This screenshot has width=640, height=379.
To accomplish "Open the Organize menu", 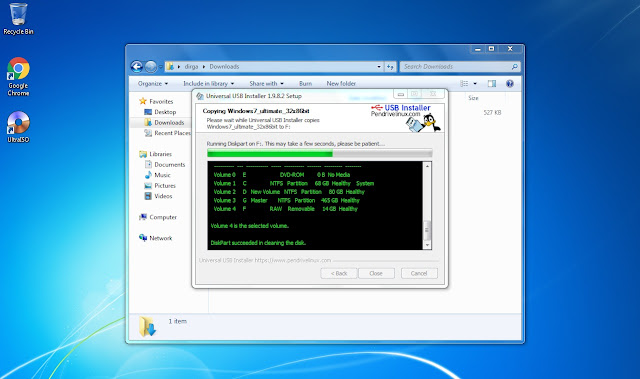I will [153, 83].
